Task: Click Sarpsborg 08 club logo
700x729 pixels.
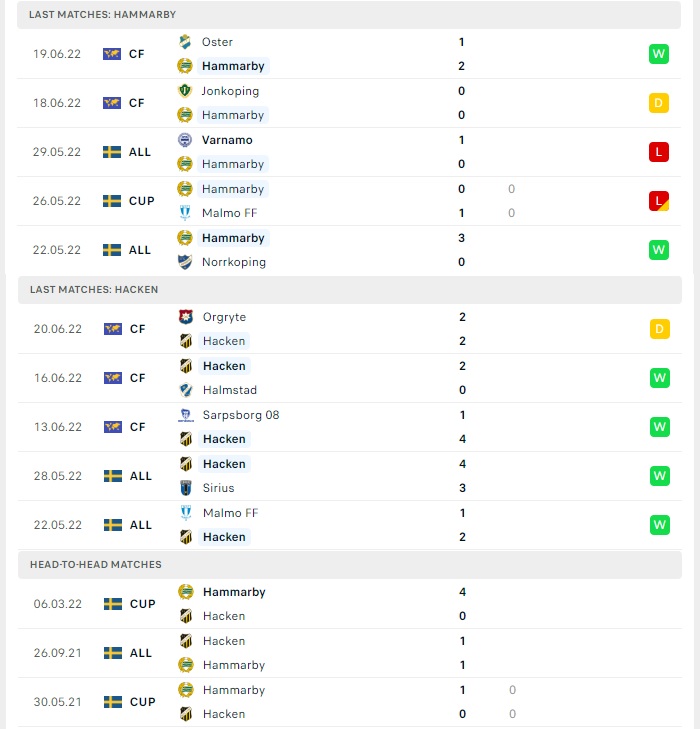Action: [186, 415]
